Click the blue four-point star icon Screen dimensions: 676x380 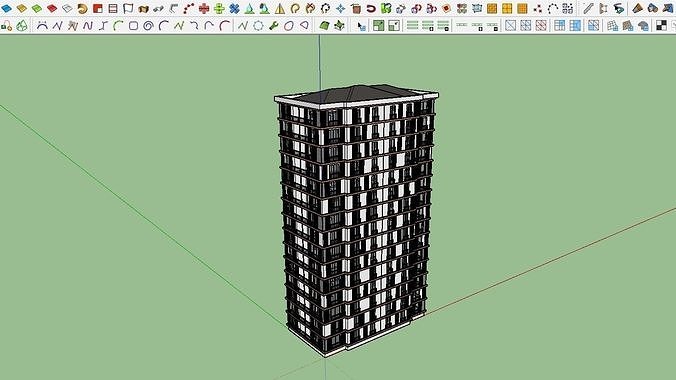[x=341, y=8]
